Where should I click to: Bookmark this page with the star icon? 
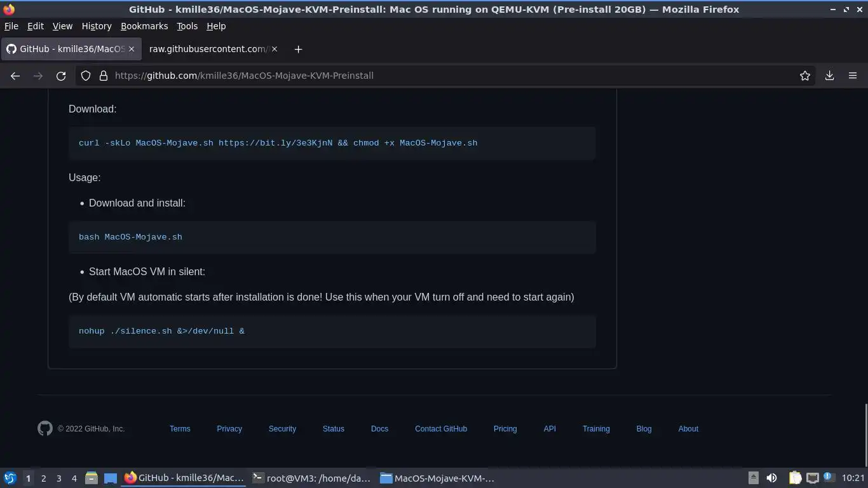[x=805, y=76]
